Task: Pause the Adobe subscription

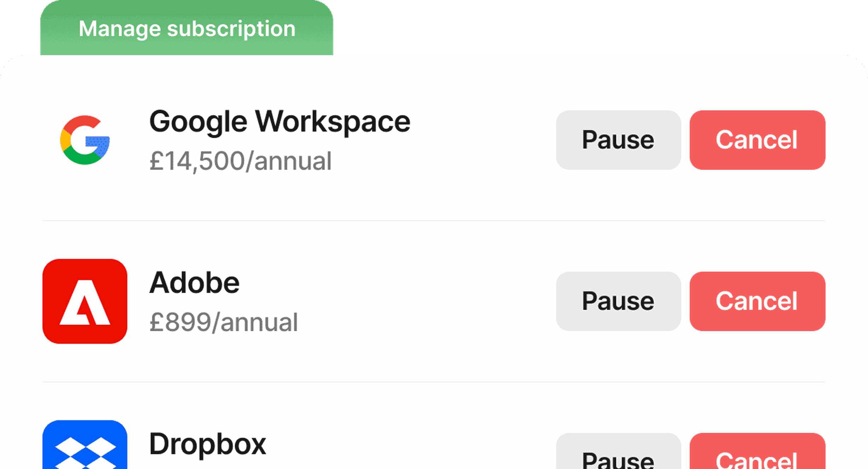Action: click(618, 301)
